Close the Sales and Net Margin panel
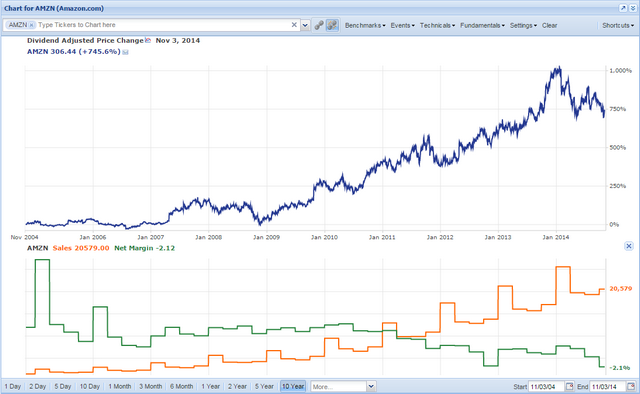This screenshot has width=640, height=394. 629,246
